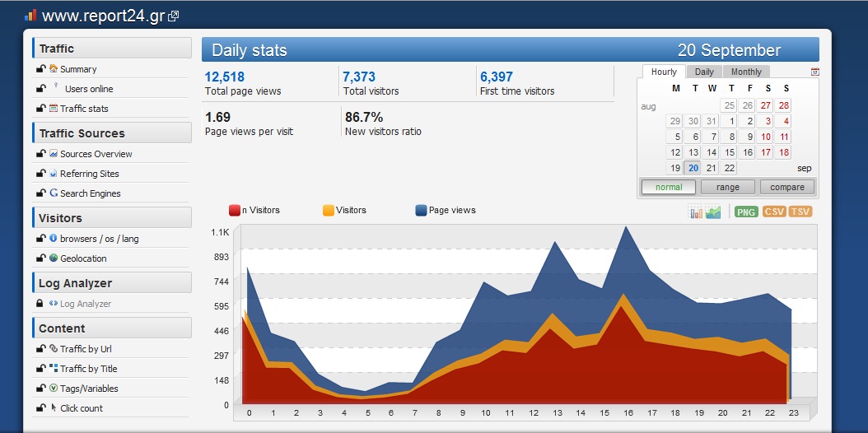Select day 21 in the calendar

[x=712, y=168]
